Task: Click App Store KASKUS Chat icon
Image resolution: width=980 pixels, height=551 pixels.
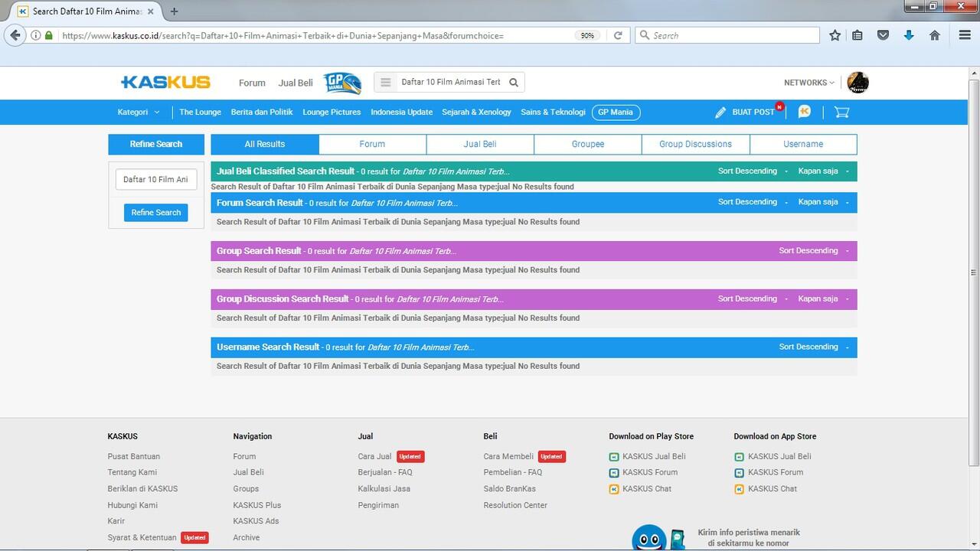Action: coord(739,489)
